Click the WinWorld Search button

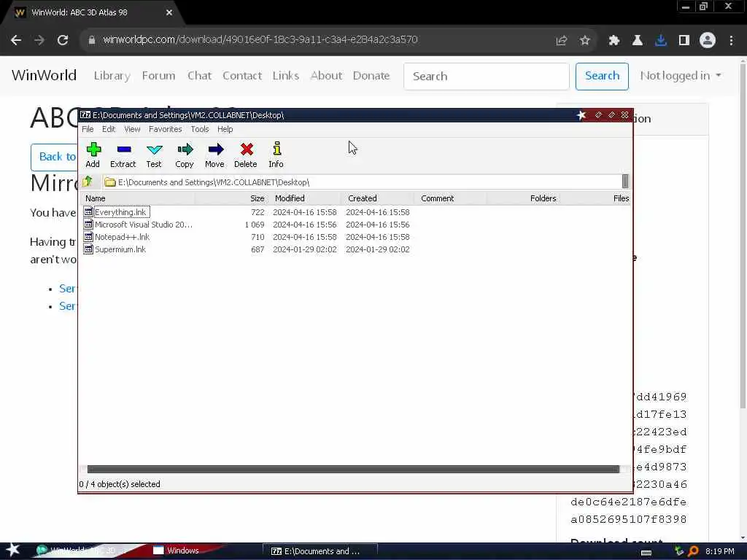(602, 76)
